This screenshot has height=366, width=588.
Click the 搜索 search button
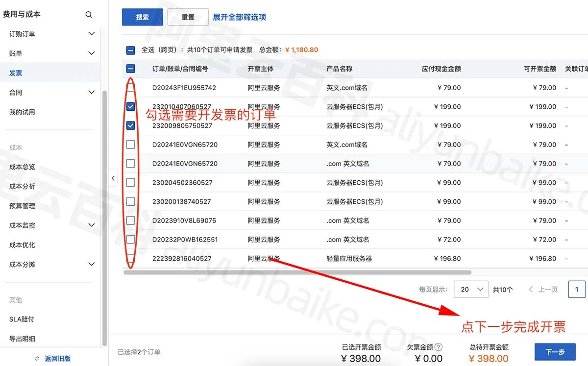(x=142, y=17)
